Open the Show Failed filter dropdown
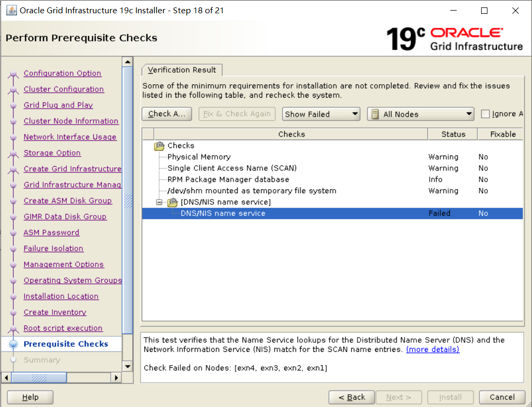Screen dimensions: 532x407 [320, 114]
